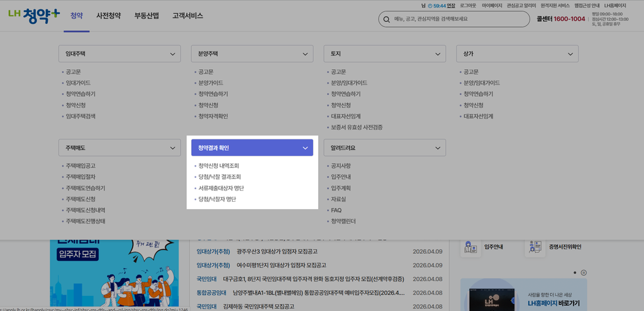Screen dimensions: 644x311
Task: Click 로그아웃 to log out
Action: [x=467, y=6]
